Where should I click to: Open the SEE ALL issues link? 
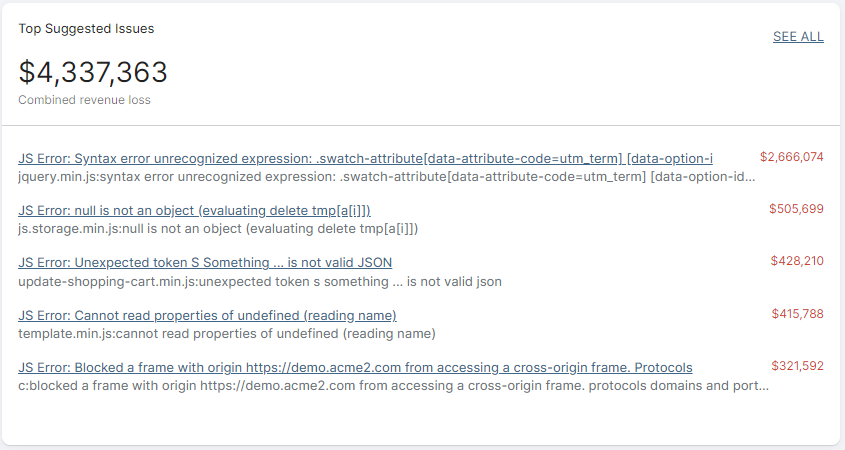point(798,37)
